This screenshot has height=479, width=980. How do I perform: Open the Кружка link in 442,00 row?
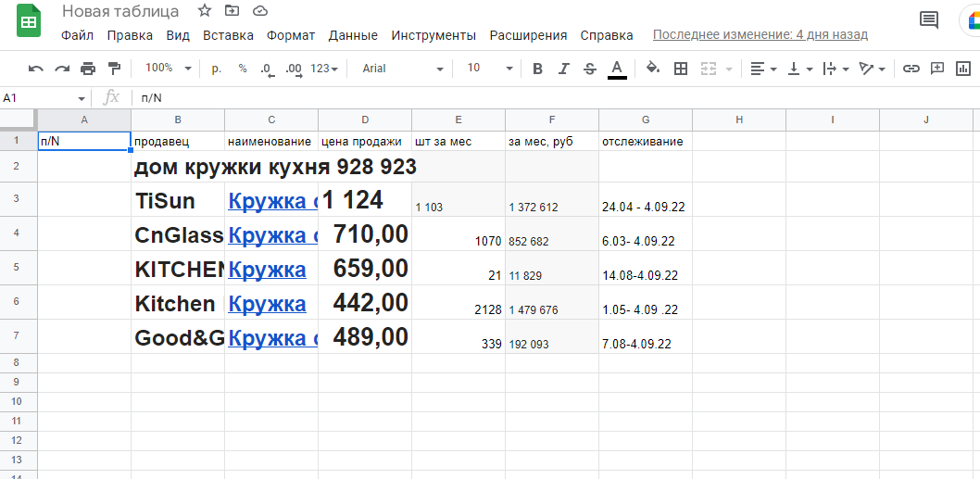click(x=267, y=304)
